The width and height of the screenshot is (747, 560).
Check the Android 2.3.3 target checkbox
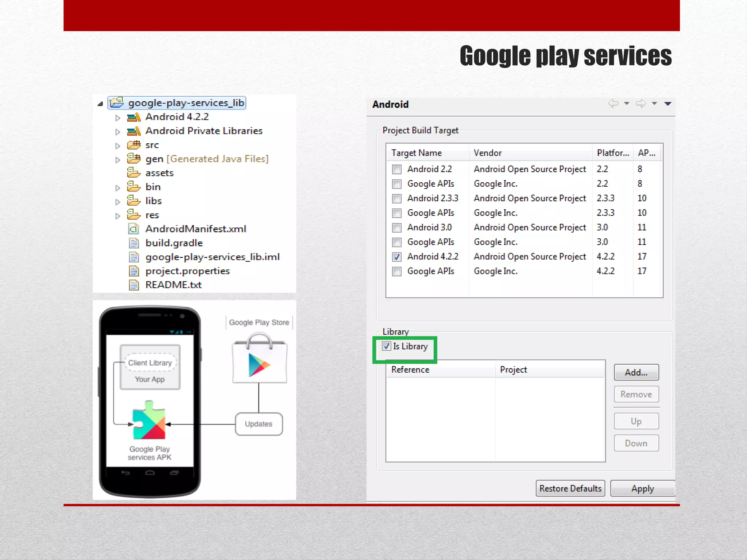pyautogui.click(x=397, y=199)
